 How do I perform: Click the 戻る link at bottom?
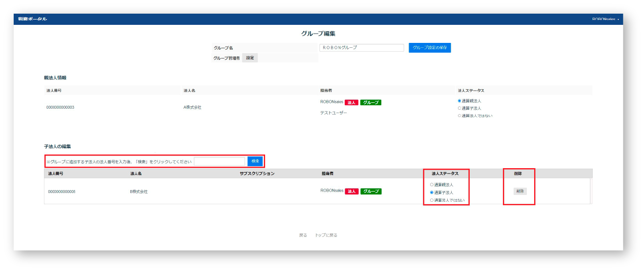303,235
